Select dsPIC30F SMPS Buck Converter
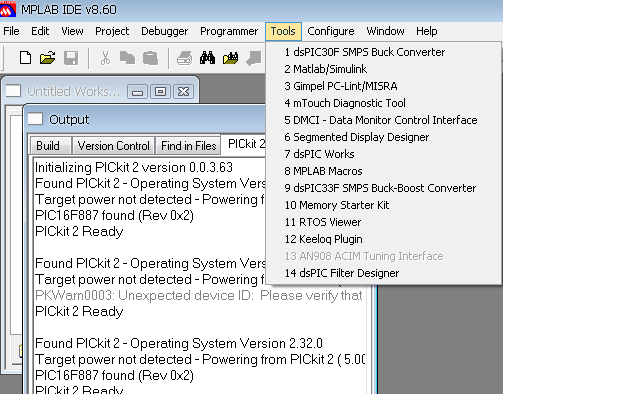Screen dimensions: 640x400 click(383, 52)
